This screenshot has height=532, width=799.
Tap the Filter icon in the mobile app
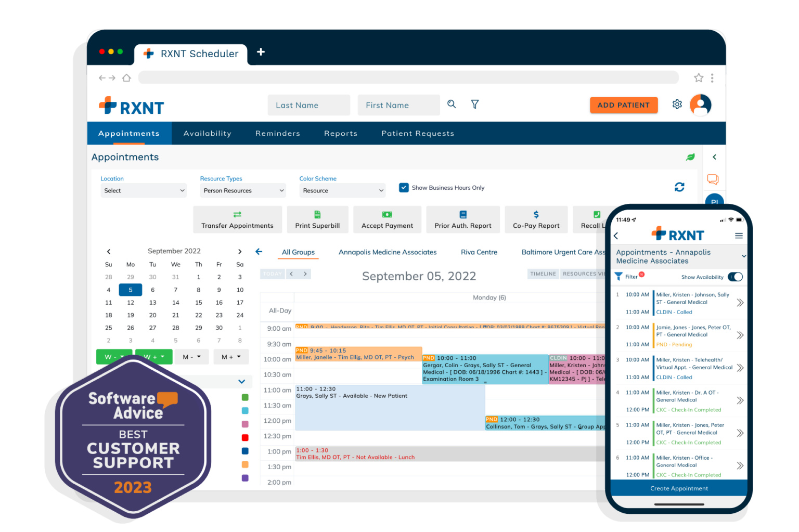(x=620, y=276)
